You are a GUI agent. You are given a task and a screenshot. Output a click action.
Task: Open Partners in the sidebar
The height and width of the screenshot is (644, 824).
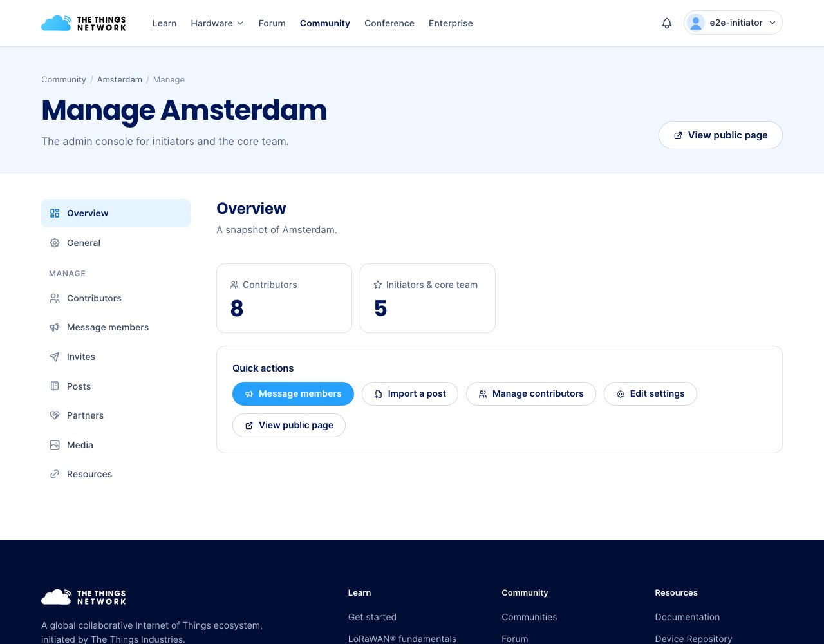[x=116, y=415]
